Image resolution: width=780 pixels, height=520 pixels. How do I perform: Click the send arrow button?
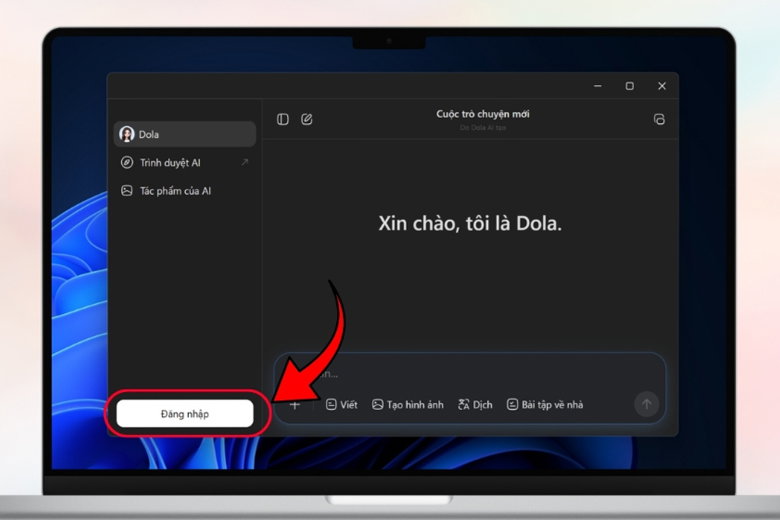pos(647,405)
